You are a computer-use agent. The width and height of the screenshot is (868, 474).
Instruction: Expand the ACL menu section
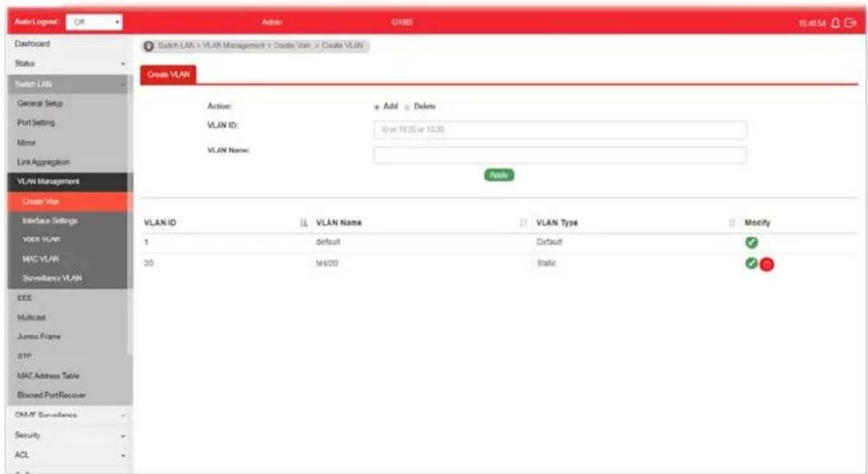click(69, 455)
